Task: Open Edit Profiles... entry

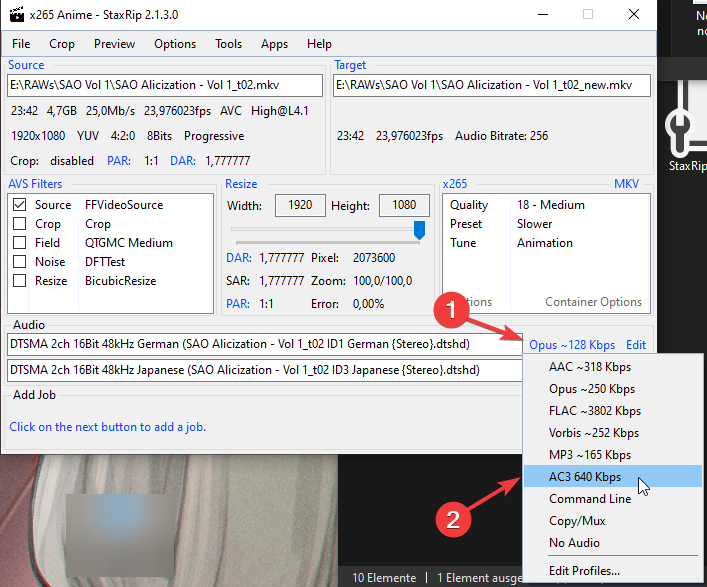Action: click(613, 571)
